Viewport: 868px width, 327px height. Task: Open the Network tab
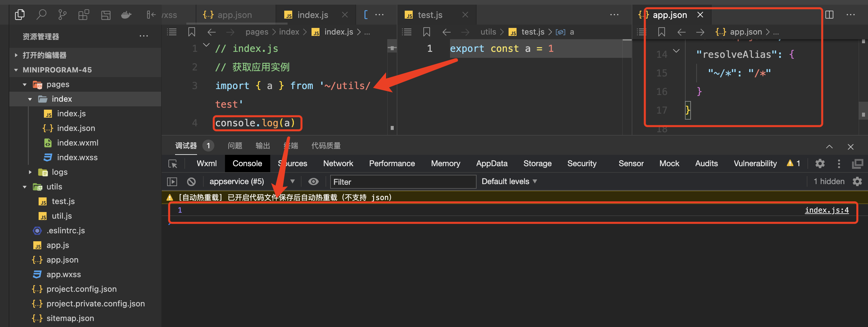(338, 163)
